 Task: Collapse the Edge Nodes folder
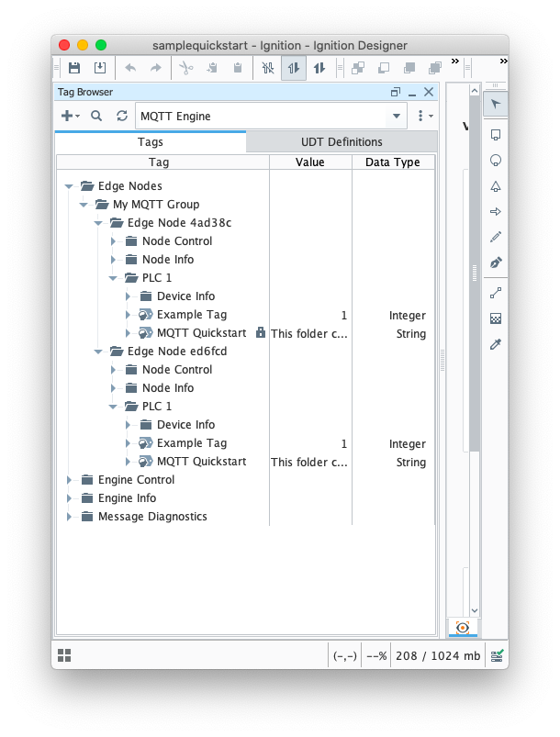coord(69,186)
